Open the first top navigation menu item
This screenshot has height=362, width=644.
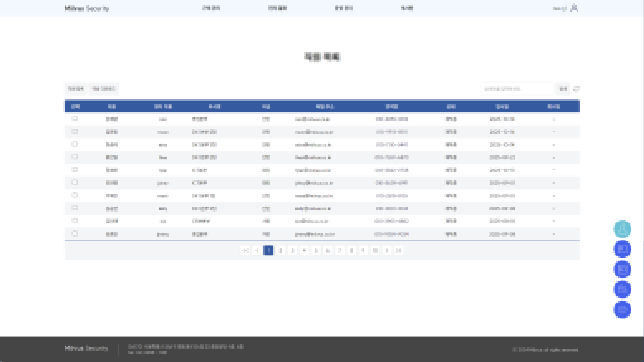tap(211, 8)
